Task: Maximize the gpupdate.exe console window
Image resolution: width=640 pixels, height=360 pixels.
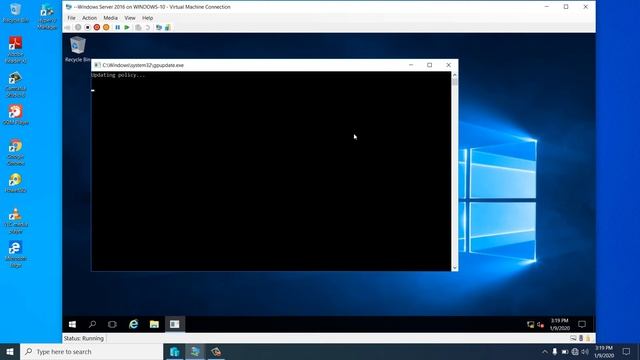Action: 429,65
